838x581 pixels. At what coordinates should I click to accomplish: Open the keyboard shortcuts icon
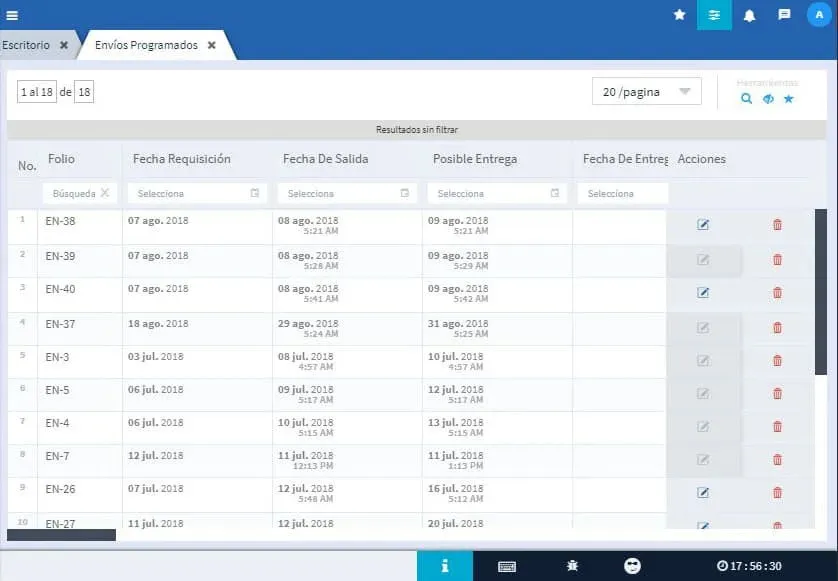507,566
